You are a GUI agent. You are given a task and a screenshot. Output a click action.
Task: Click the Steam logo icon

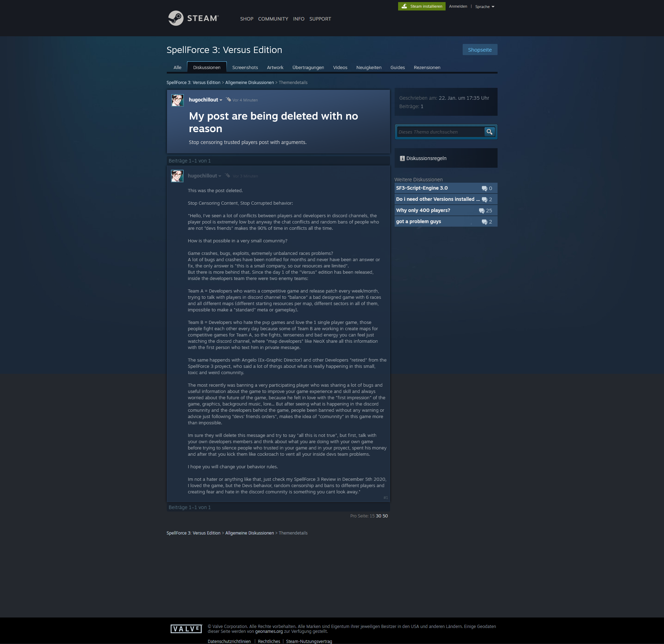pyautogui.click(x=176, y=18)
